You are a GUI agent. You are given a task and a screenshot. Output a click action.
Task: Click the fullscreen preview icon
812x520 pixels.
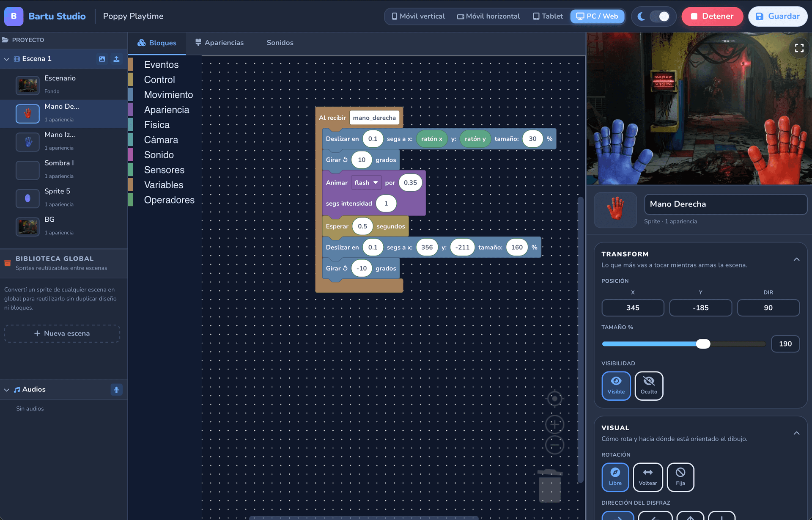point(799,48)
